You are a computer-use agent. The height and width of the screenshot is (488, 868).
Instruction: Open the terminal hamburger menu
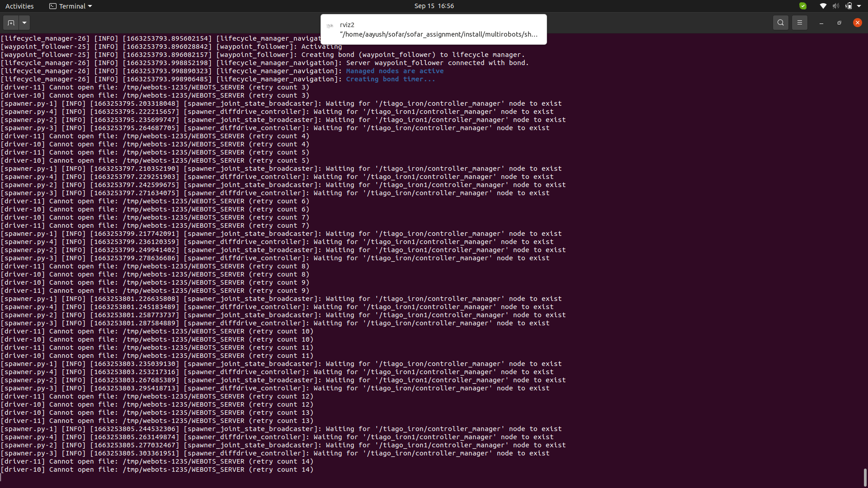coord(800,23)
